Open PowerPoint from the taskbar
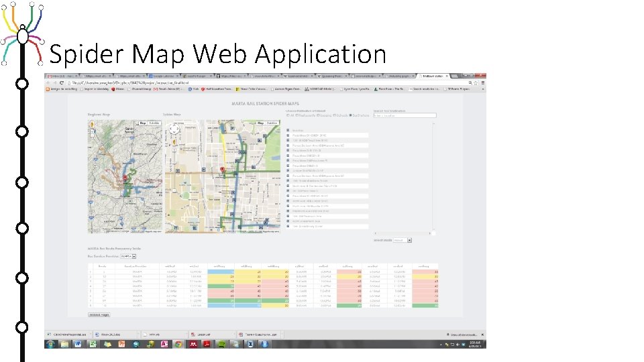This screenshot has width=644, height=362. click(121, 344)
